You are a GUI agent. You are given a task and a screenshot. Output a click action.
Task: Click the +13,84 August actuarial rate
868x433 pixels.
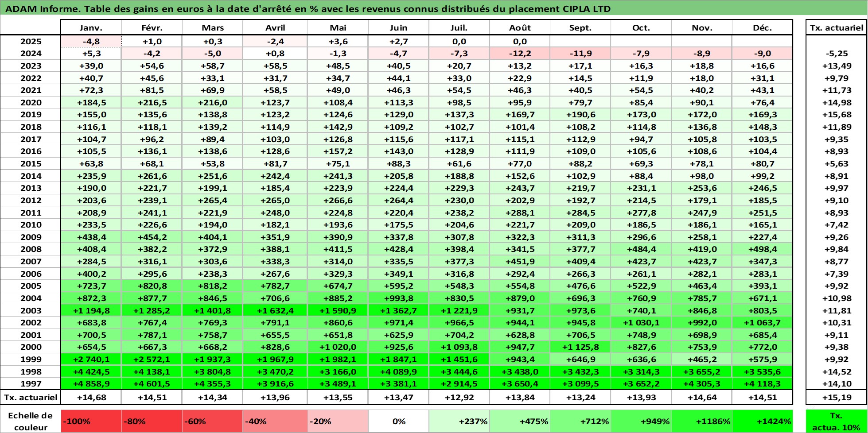tap(520, 398)
